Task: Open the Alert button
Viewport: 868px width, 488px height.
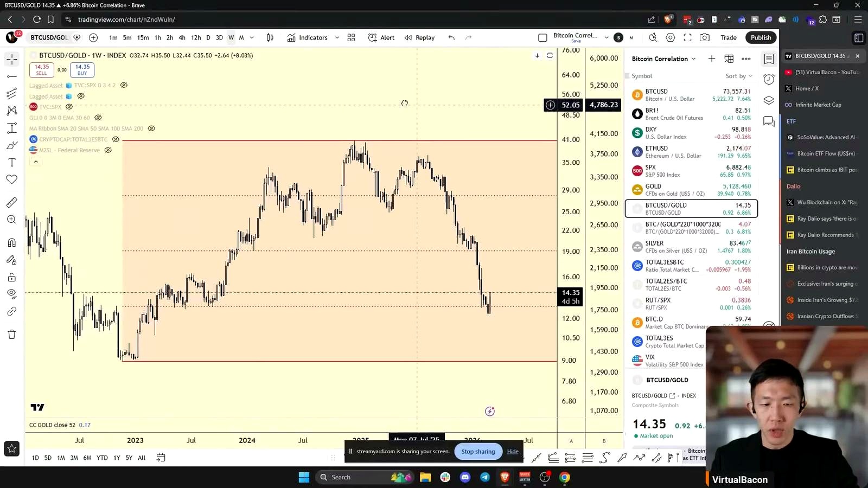Action: (381, 37)
